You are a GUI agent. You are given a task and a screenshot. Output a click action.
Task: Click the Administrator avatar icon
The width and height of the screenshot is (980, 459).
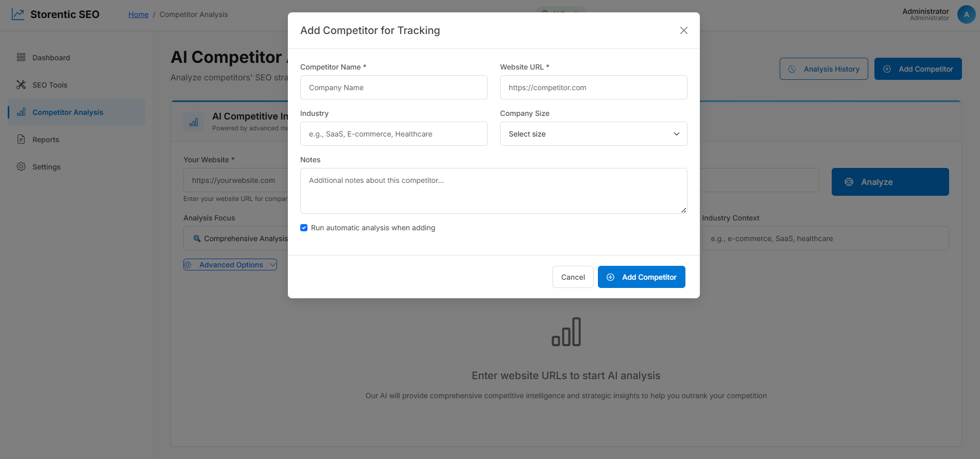coord(966,14)
